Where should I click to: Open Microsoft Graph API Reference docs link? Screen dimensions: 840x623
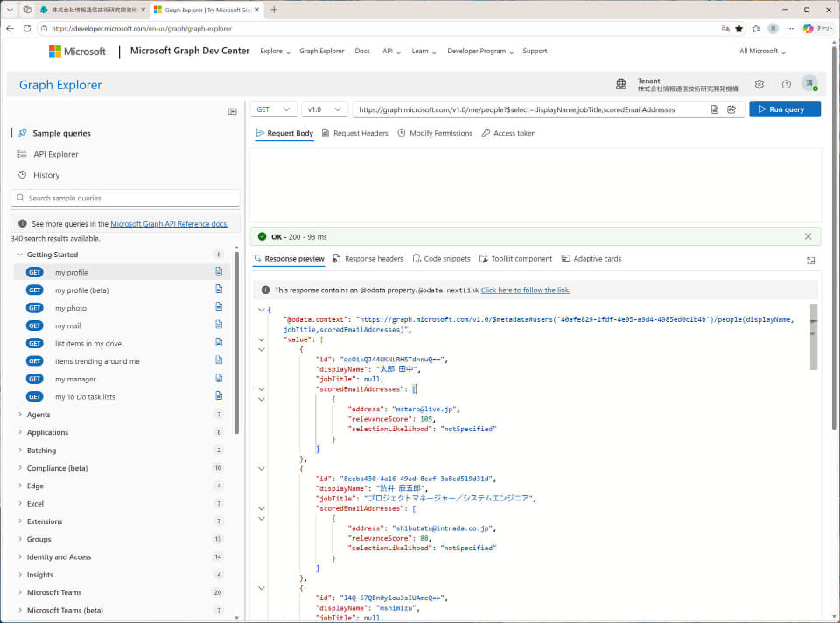[x=169, y=224]
